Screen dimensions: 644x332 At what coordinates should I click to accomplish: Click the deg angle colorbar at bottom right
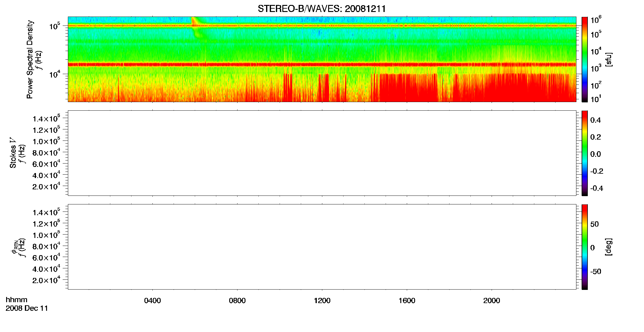pyautogui.click(x=585, y=247)
